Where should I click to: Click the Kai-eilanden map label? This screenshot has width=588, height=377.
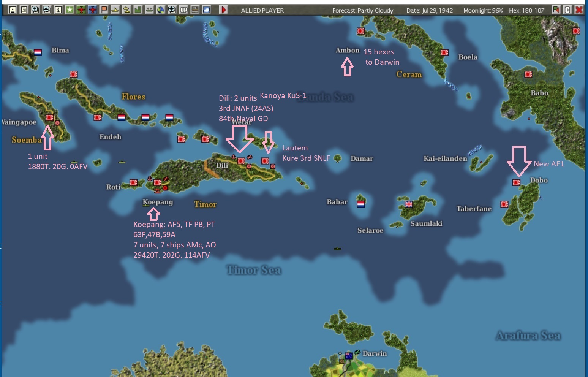coord(445,158)
